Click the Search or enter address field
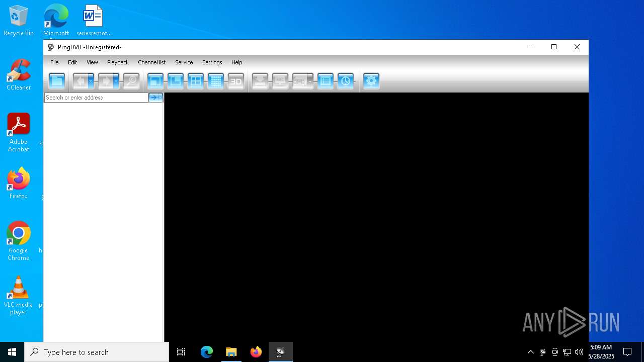Screen dimensions: 644x362 click(96, 98)
